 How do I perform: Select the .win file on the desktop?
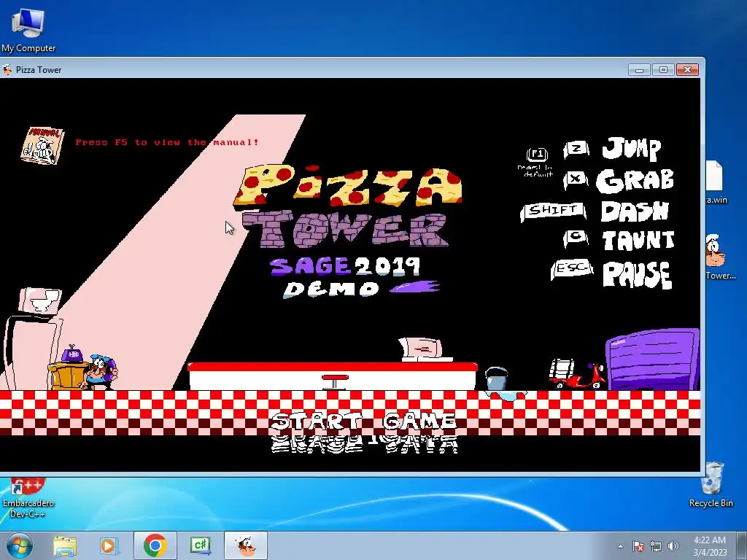716,183
